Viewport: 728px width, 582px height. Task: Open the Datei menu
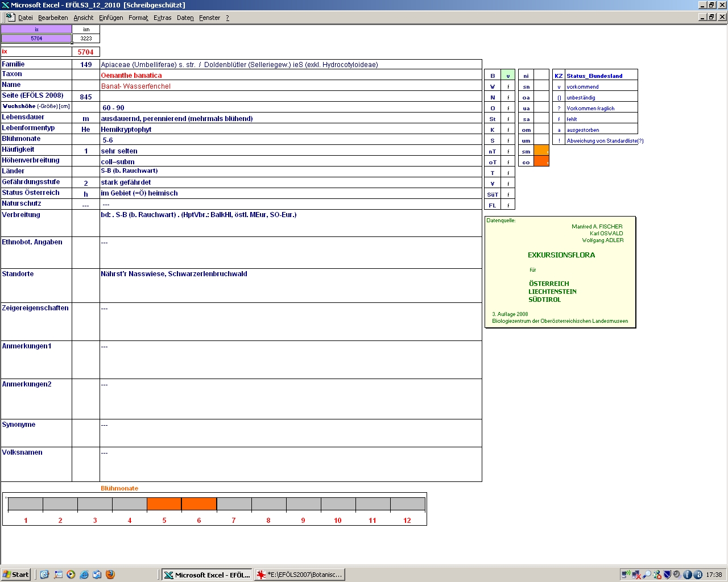(x=26, y=18)
